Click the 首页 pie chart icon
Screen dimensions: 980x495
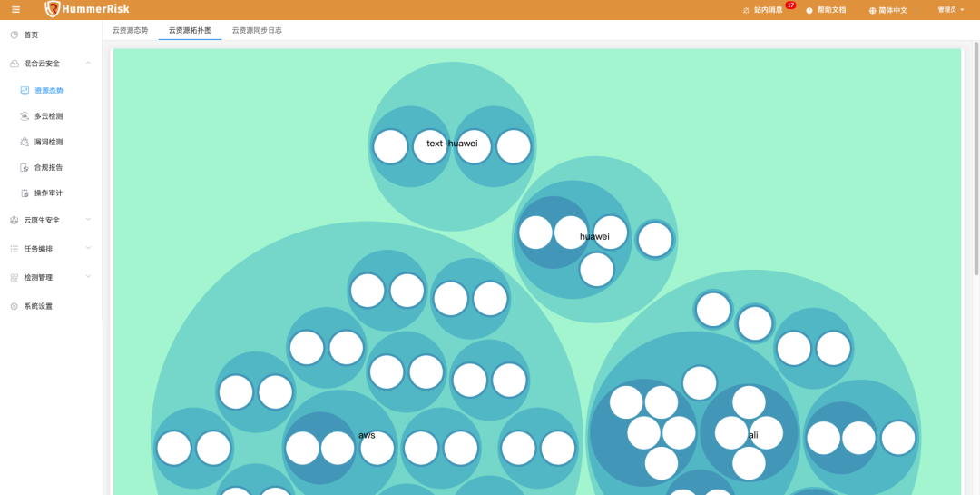(15, 35)
